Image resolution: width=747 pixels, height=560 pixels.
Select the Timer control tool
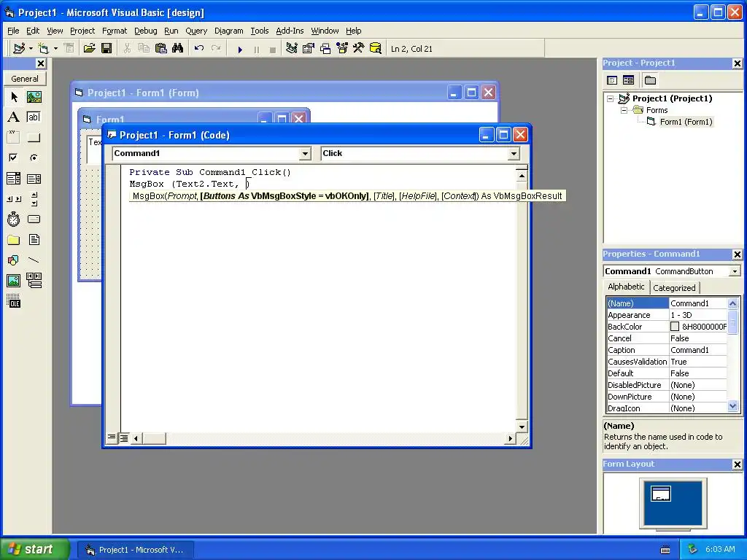(14, 219)
